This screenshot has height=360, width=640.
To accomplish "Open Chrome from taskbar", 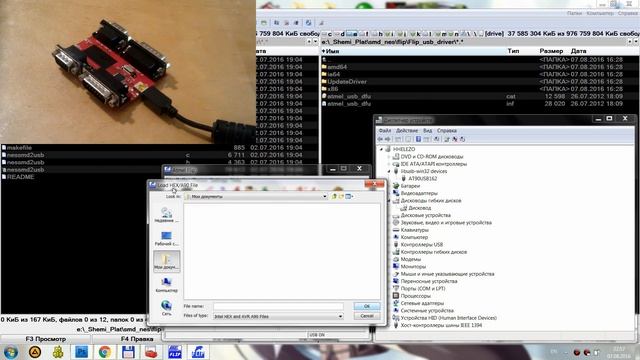I will click(104, 352).
